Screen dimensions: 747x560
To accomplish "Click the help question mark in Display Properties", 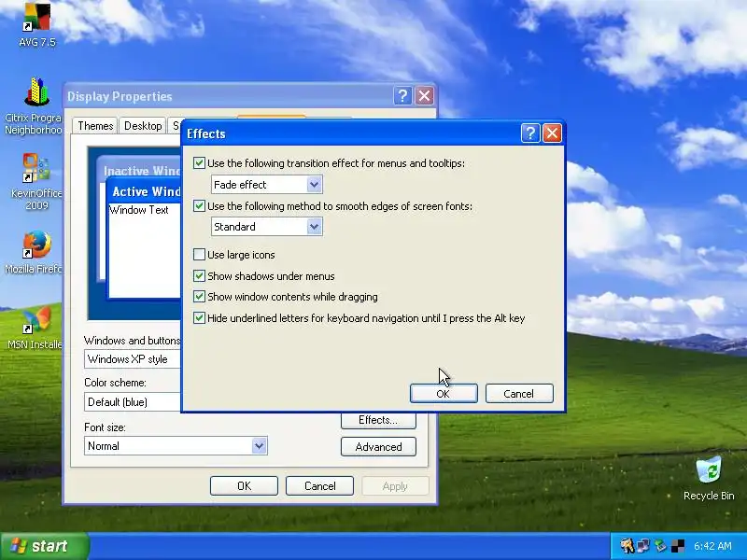I will (402, 96).
